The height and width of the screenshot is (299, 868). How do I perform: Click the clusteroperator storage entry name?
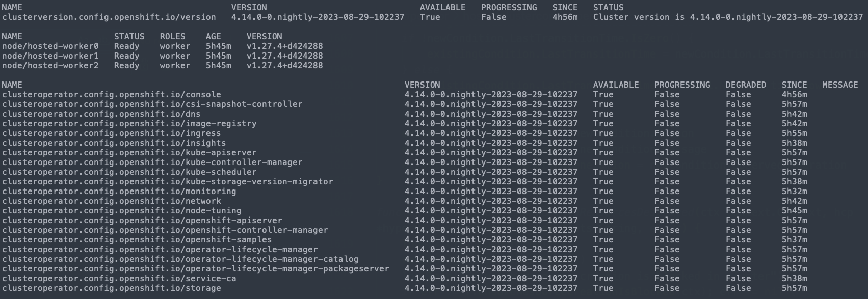tap(112, 288)
